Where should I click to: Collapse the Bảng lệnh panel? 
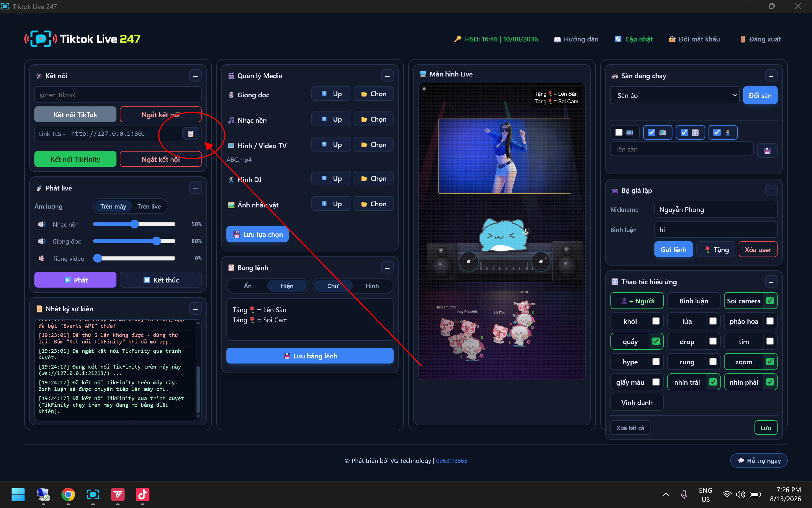coord(387,268)
